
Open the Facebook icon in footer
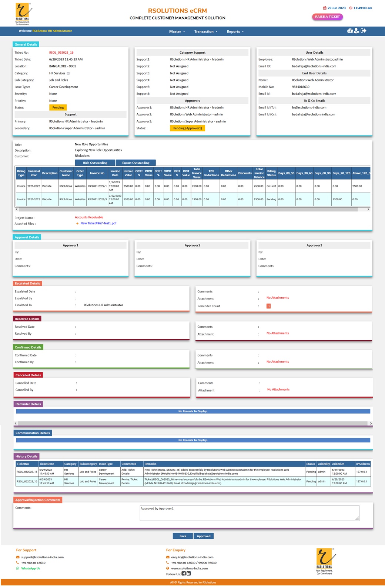pyautogui.click(x=184, y=574)
